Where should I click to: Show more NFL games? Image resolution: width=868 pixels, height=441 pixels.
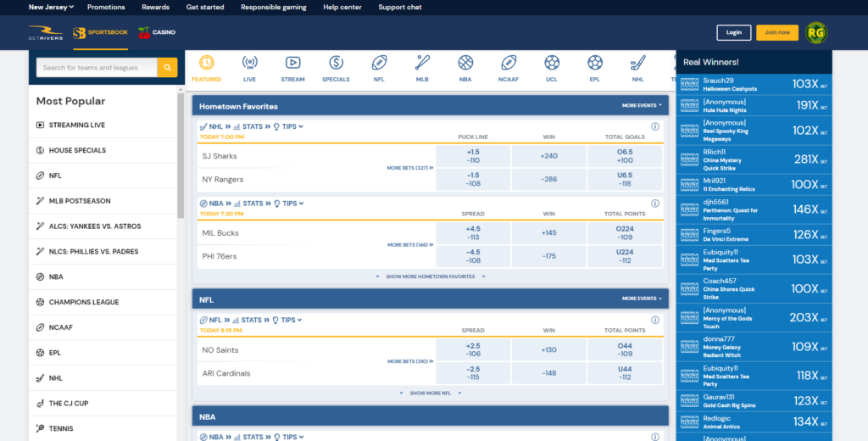[431, 394]
